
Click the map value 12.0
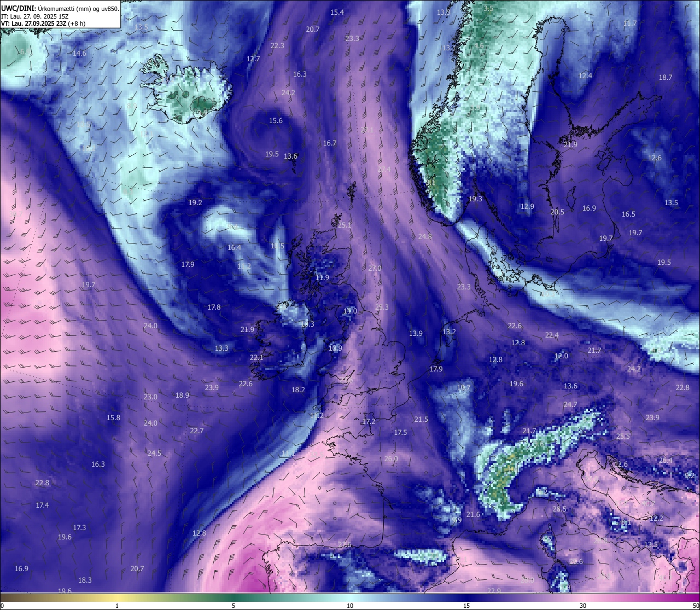(x=561, y=356)
